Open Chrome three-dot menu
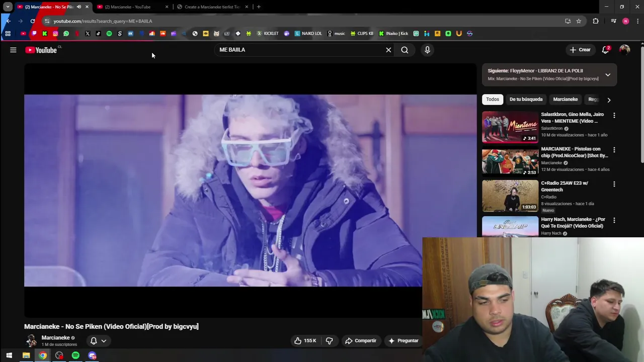 (x=637, y=21)
